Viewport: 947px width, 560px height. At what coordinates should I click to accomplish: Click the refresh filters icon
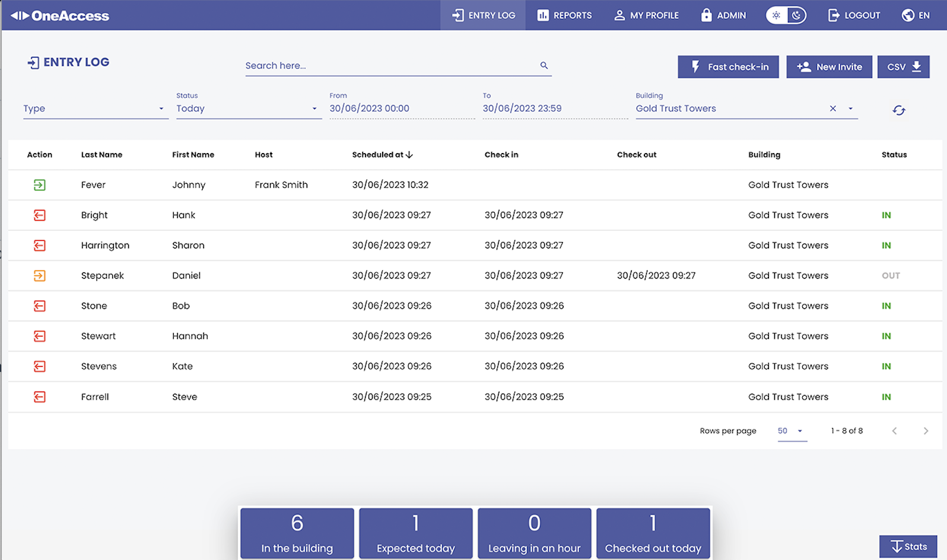pyautogui.click(x=898, y=110)
